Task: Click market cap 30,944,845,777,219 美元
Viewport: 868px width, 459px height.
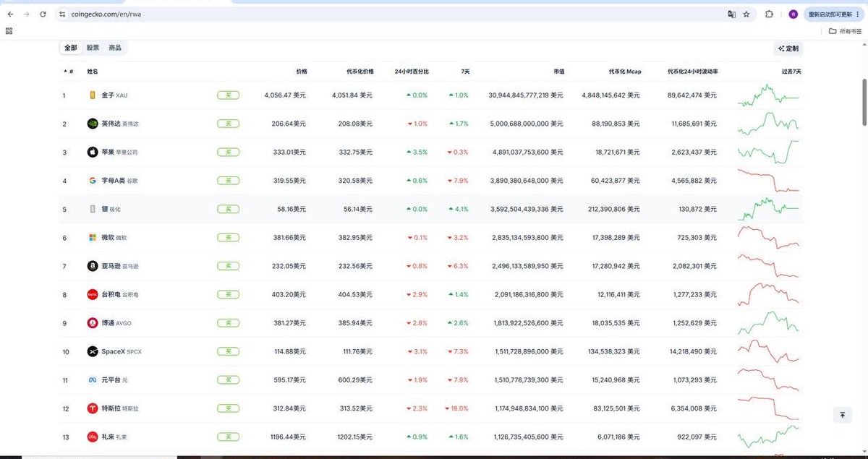Action: [526, 95]
